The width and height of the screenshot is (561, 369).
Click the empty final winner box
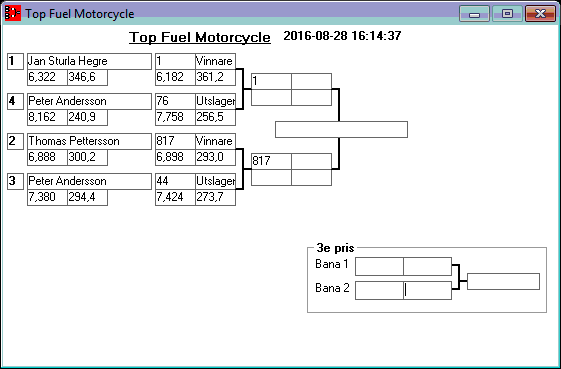click(x=341, y=130)
